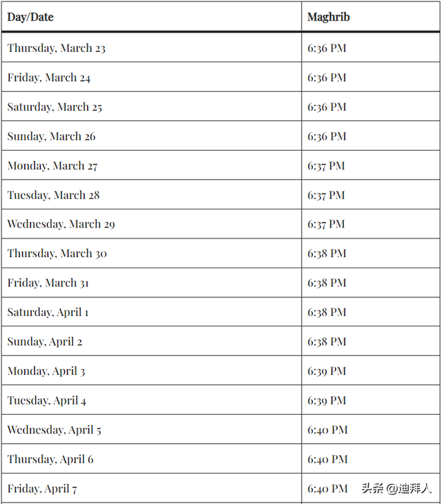442x504 pixels.
Task: Click the Maghrib column header
Action: tap(329, 17)
